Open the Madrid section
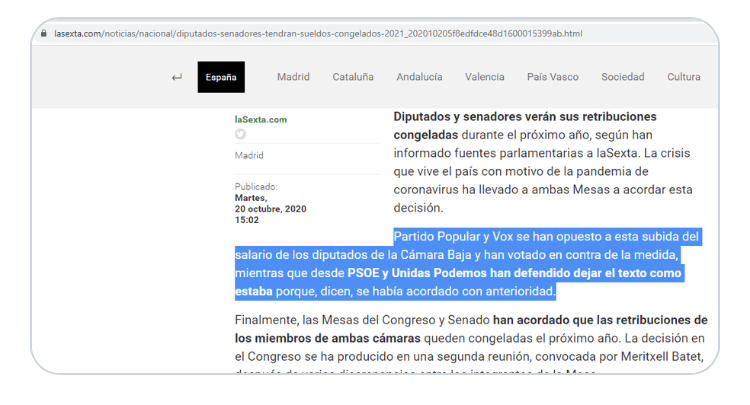 [x=293, y=77]
